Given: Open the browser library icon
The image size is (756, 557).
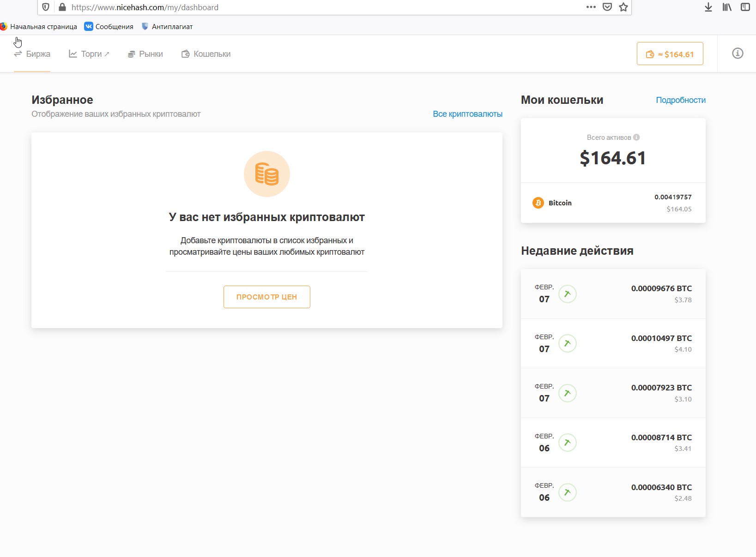Looking at the screenshot, I should click(727, 7).
